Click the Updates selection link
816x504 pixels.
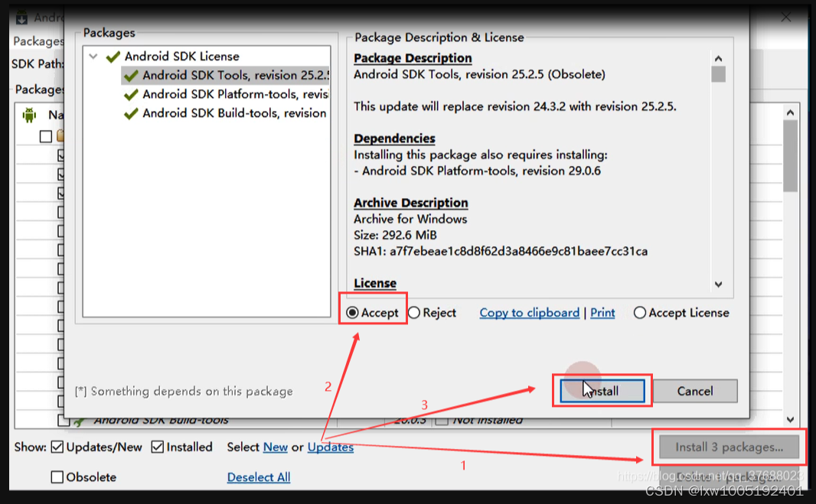coord(331,447)
